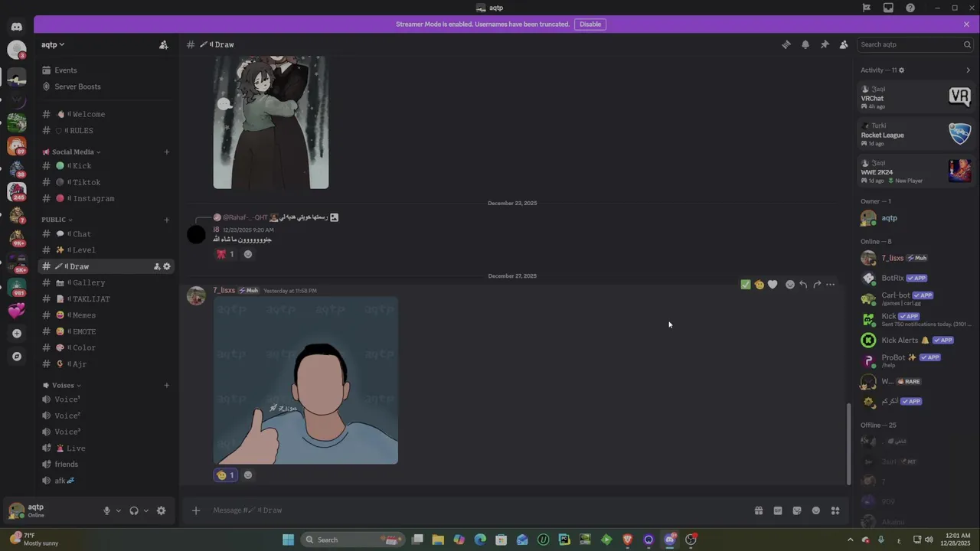Open the RULES channel
Screen dimensions: 980x551
[x=106, y=131]
